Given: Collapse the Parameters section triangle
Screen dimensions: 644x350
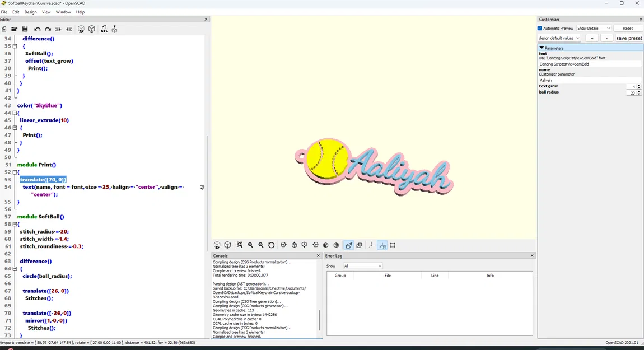Looking at the screenshot, I should click(542, 48).
